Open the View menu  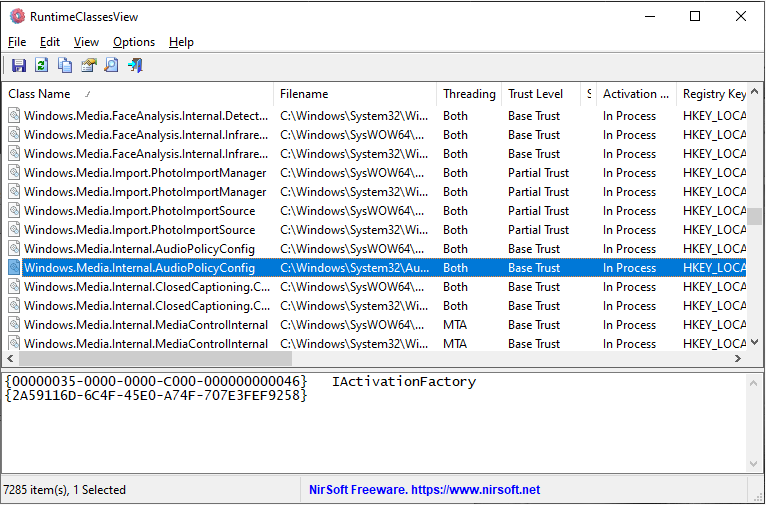pyautogui.click(x=86, y=42)
